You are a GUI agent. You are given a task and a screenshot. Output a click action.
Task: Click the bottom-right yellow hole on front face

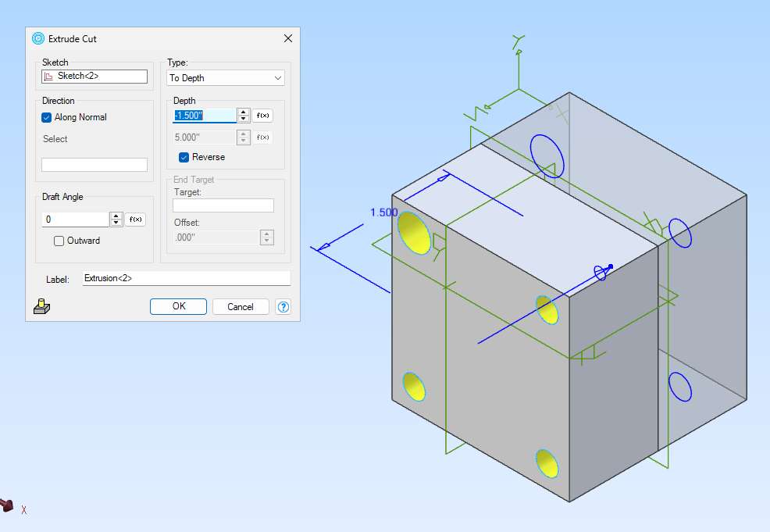tap(547, 463)
